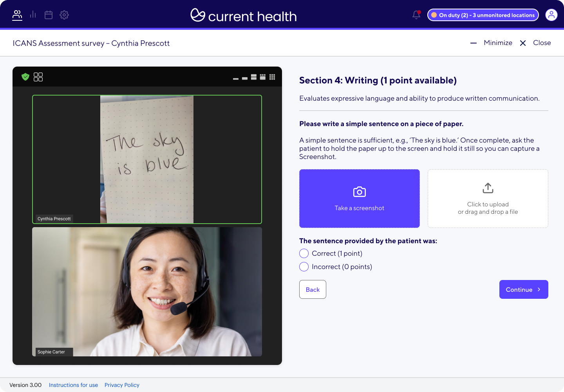The width and height of the screenshot is (564, 392).
Task: Click the green security shield icon
Action: [25, 77]
